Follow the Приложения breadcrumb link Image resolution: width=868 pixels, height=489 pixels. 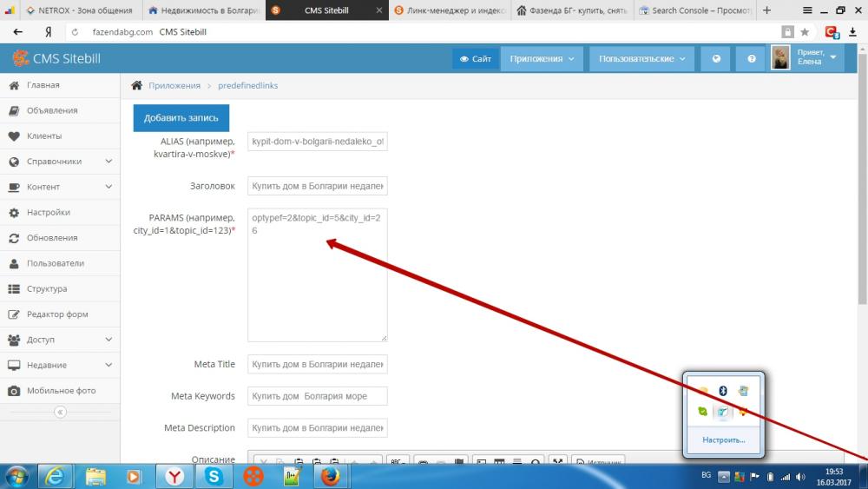174,86
